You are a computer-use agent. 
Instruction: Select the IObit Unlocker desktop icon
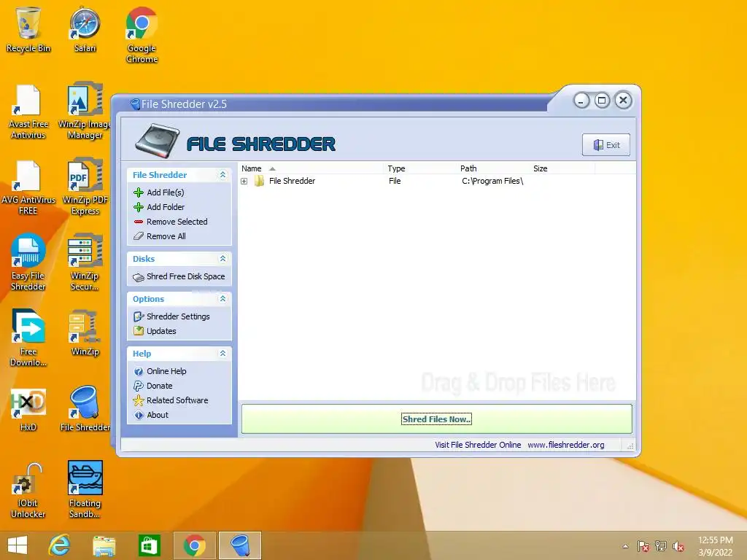[x=28, y=491]
